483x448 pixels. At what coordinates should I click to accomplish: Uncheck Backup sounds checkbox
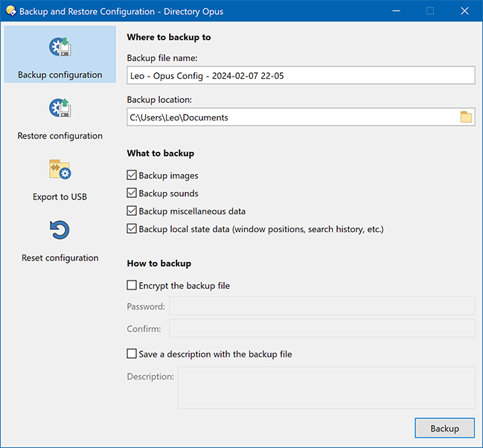click(x=132, y=193)
